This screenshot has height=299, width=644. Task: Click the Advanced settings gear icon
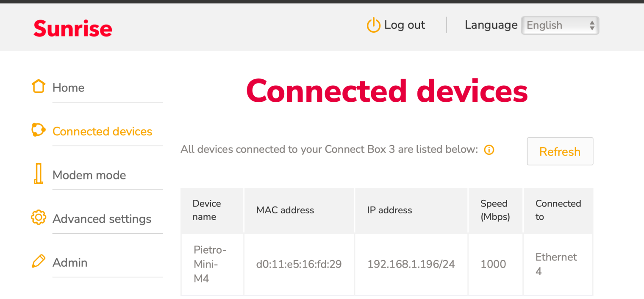[38, 218]
